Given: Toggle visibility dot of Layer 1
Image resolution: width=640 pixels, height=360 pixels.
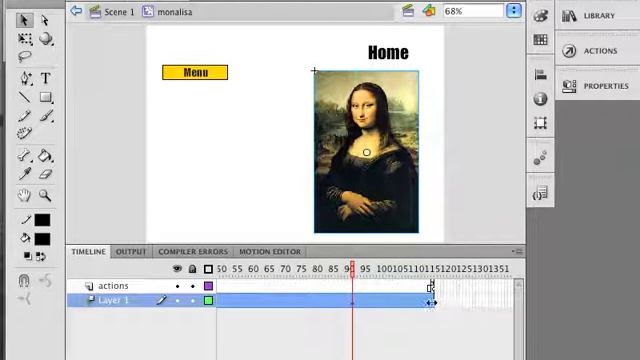Looking at the screenshot, I should click(177, 301).
